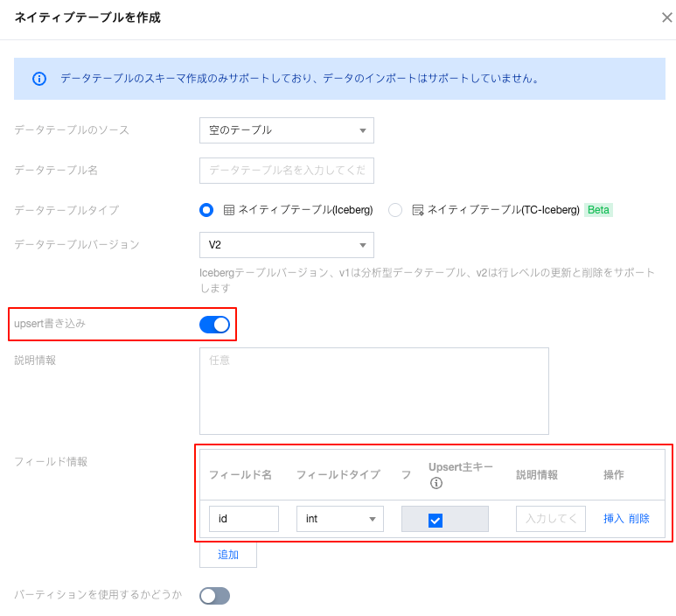676x616 pixels.
Task: Click into the 説明情報 text area
Action: coord(374,391)
